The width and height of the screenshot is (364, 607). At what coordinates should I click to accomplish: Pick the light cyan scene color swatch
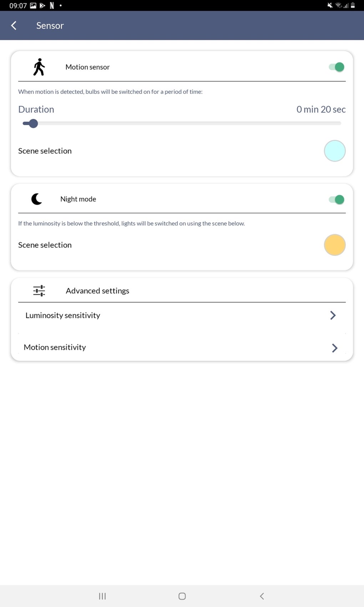[x=334, y=151]
